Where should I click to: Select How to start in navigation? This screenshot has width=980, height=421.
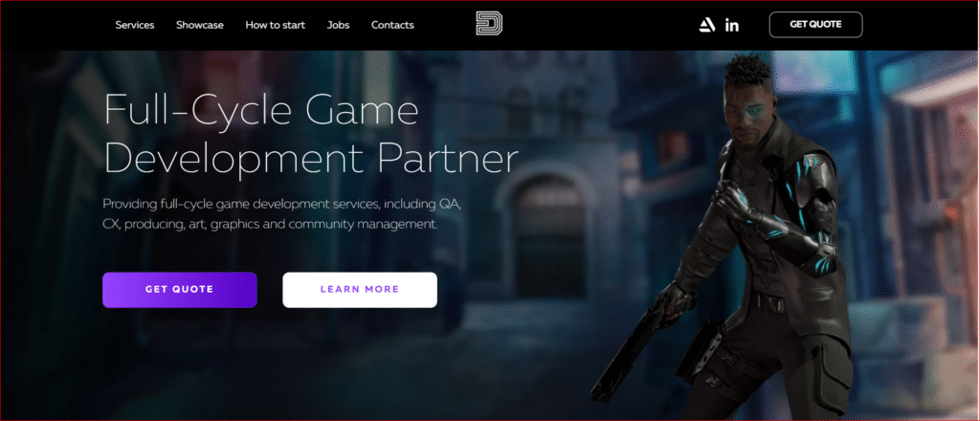click(275, 25)
